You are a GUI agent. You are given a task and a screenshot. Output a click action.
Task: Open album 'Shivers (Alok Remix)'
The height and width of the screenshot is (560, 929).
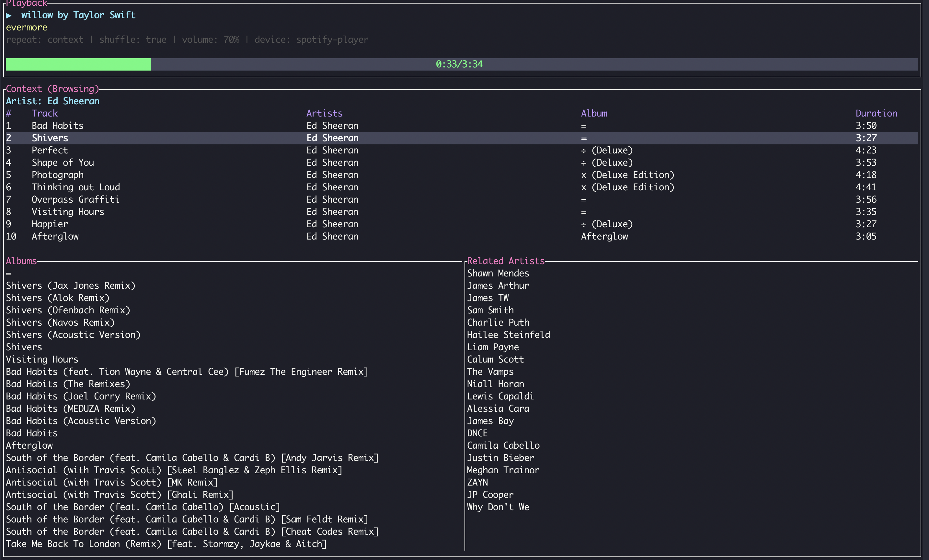click(58, 298)
